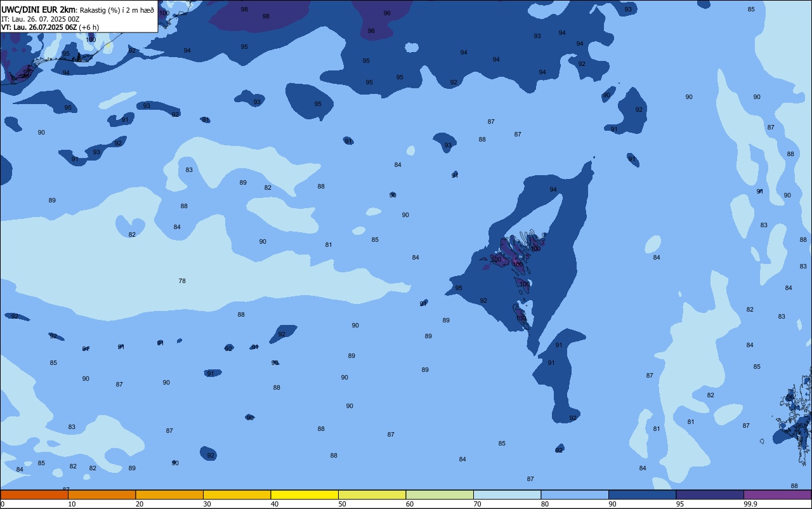Screen dimensions: 812x509
Task: Select the 90–95 dark blue legend swatch
Action: coord(642,494)
